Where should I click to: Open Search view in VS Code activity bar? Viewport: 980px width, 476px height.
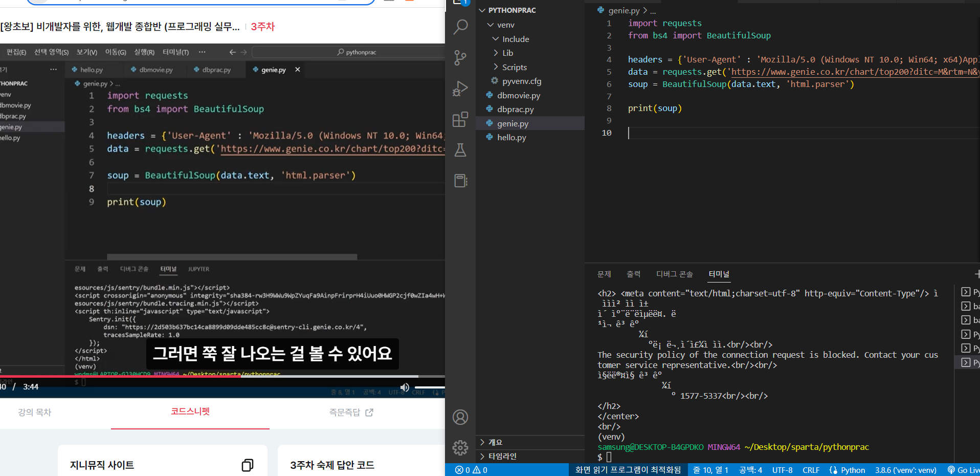460,27
